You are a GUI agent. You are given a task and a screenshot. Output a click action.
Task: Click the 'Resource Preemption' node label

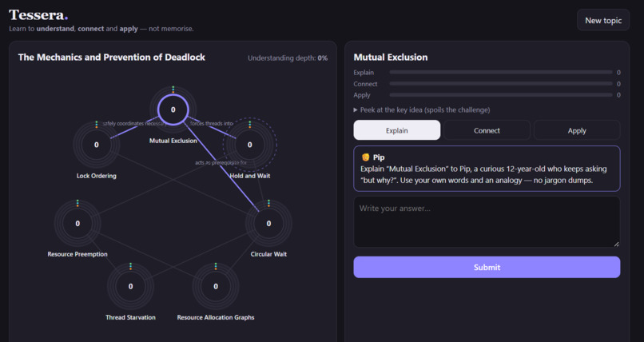78,254
